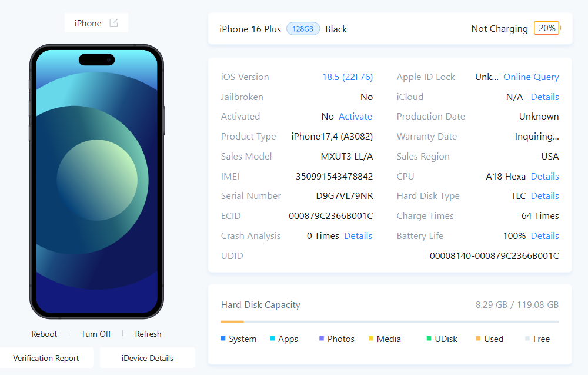Open Battery Life Details link
588x375 pixels.
(x=545, y=235)
